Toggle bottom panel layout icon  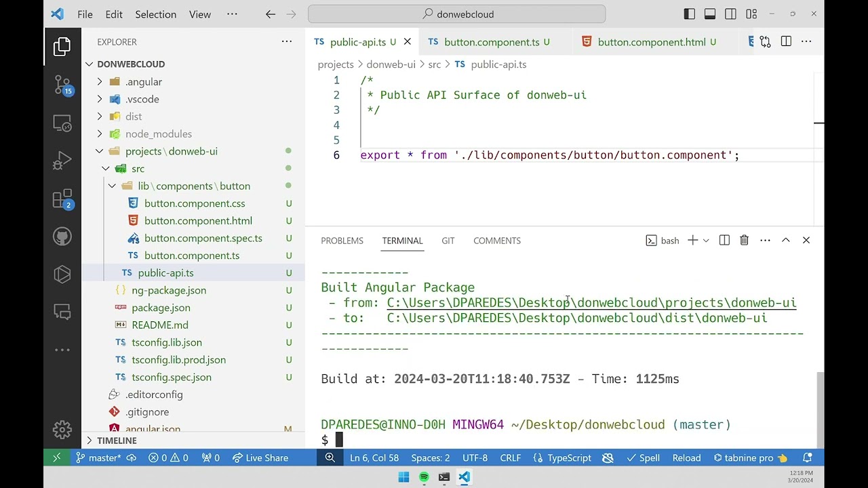[710, 14]
